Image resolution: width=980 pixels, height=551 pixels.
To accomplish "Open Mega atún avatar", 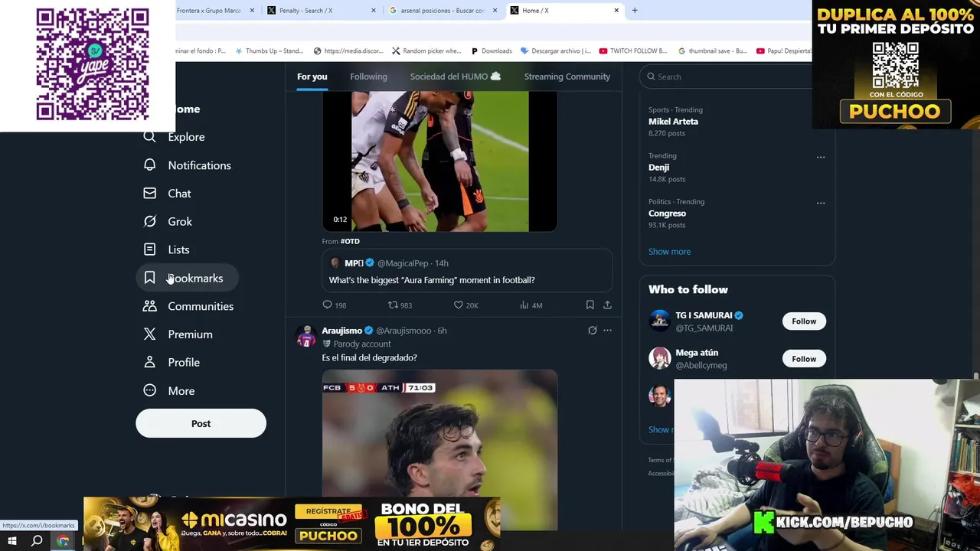I will [x=659, y=358].
